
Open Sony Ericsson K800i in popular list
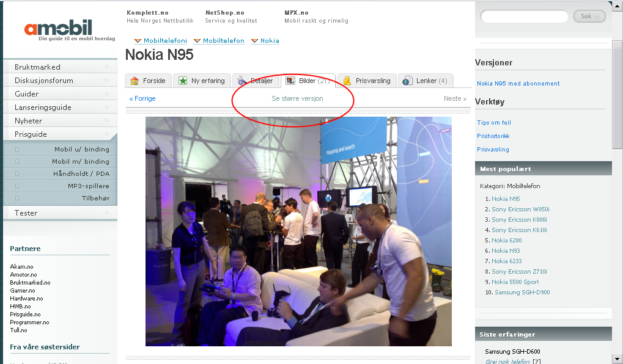[519, 219]
